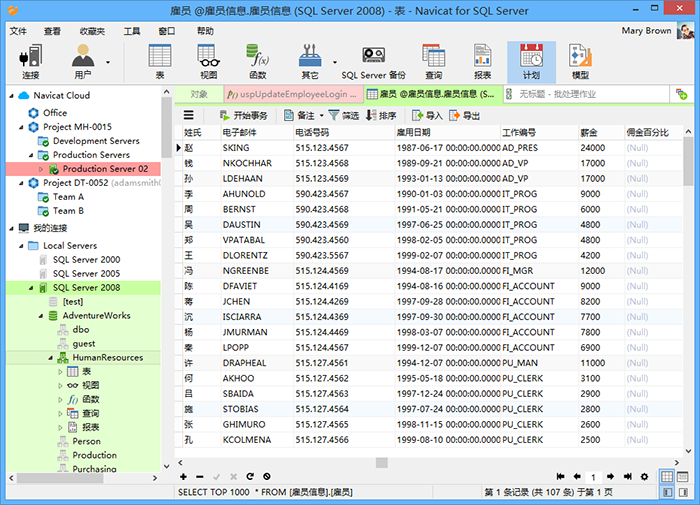Click the horizontal scrollbar thumb of data grid
Screen dimensions: 700x505
[x=382, y=463]
